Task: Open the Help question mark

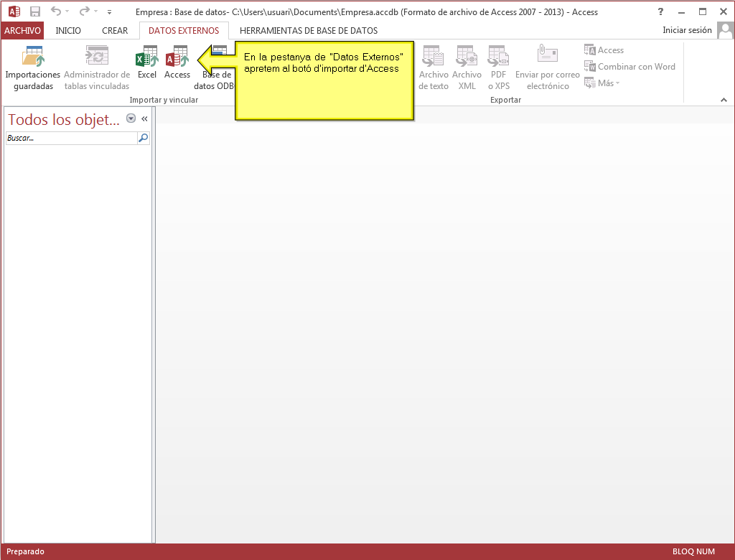Action: [660, 11]
